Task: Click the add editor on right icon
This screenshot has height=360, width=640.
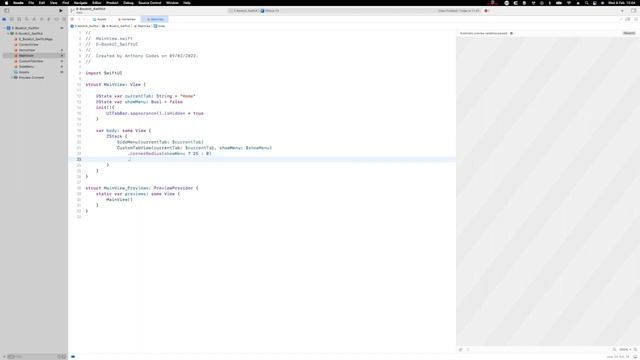Action: (636, 19)
